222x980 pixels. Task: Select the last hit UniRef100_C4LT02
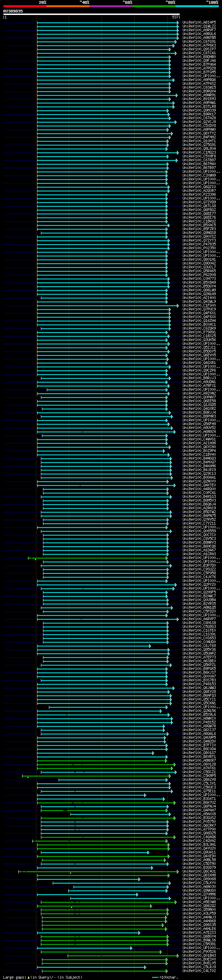pyautogui.click(x=199, y=971)
